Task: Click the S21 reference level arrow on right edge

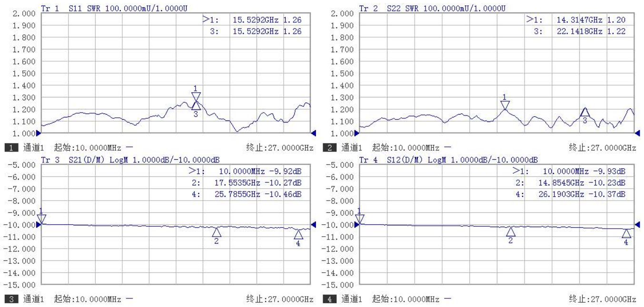Action: click(x=313, y=224)
